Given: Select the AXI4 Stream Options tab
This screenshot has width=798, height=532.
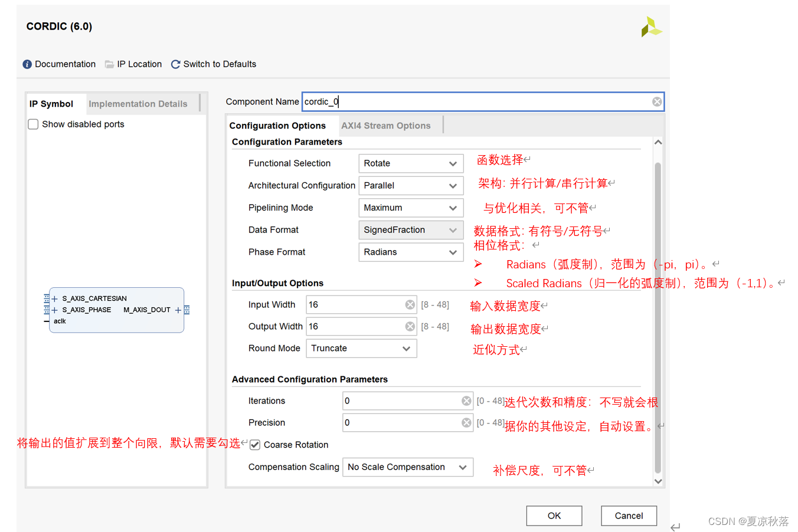Looking at the screenshot, I should pyautogui.click(x=386, y=126).
